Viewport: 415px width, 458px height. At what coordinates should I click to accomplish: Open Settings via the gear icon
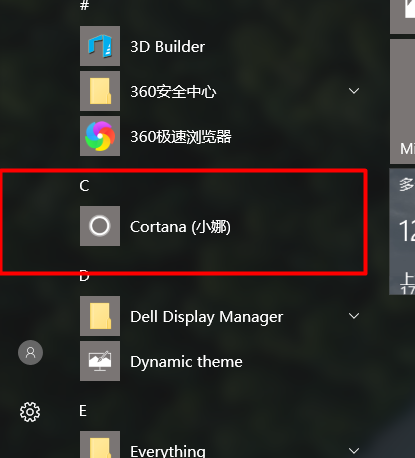(x=30, y=412)
